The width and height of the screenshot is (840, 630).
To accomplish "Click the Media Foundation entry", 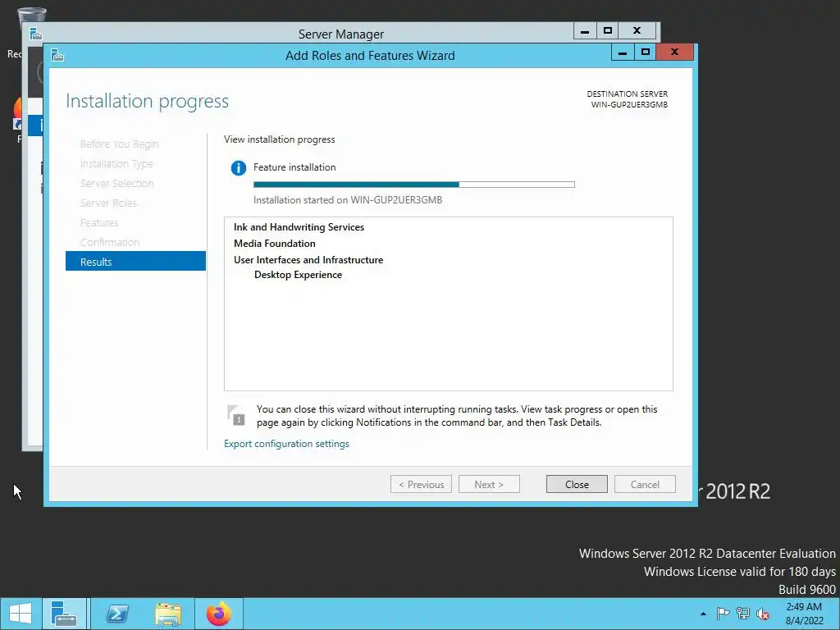I will point(274,243).
